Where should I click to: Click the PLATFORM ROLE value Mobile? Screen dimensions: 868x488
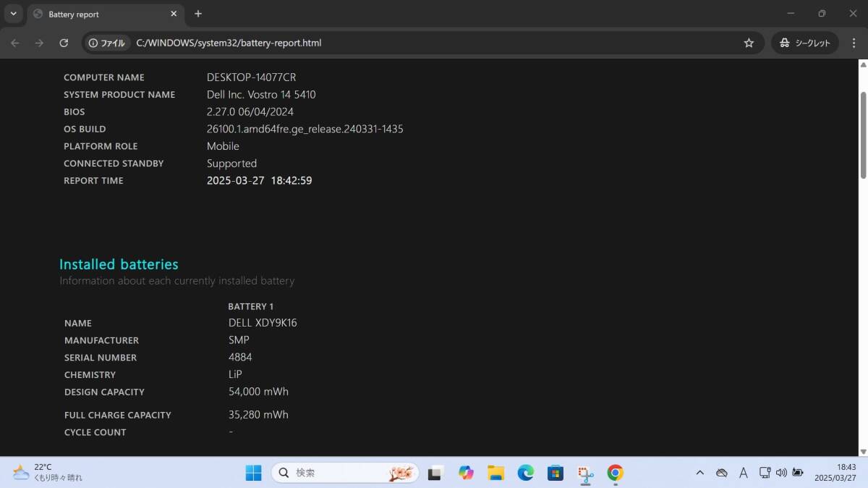pos(223,146)
